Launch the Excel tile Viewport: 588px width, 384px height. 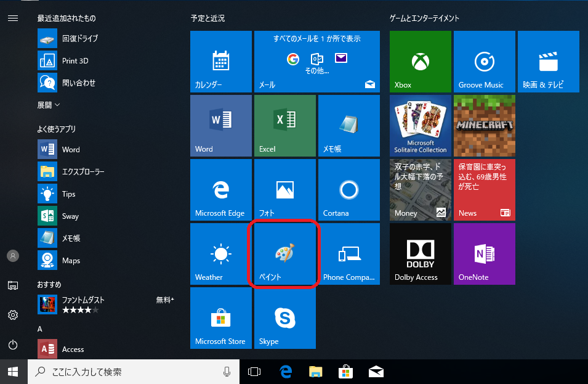pyautogui.click(x=284, y=126)
